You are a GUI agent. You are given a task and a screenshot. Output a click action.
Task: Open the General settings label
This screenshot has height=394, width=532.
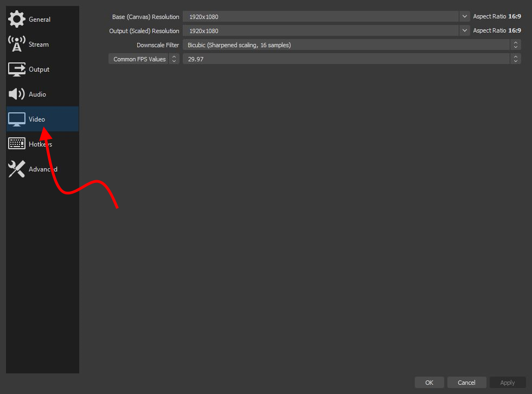coord(40,20)
